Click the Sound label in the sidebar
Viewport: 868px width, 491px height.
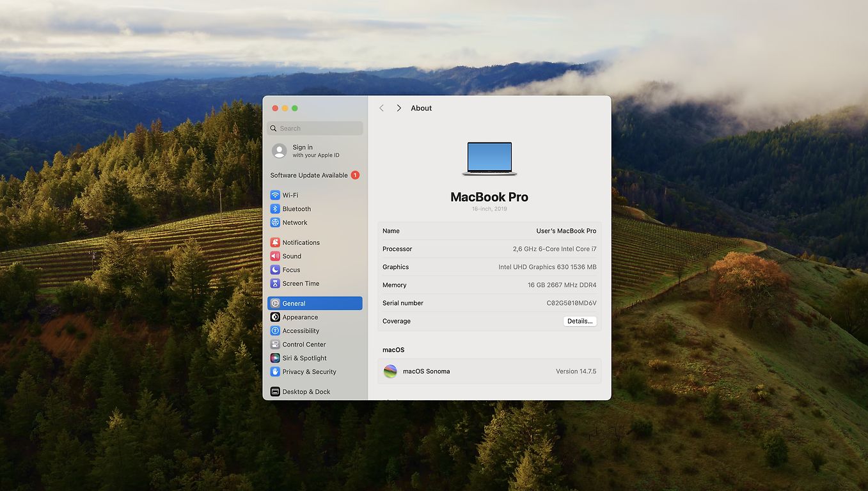[x=292, y=256]
